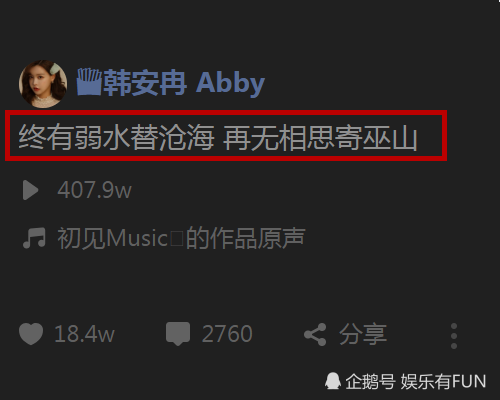The image size is (500, 400).
Task: Open the vertical three-dot more menu
Action: [x=454, y=336]
